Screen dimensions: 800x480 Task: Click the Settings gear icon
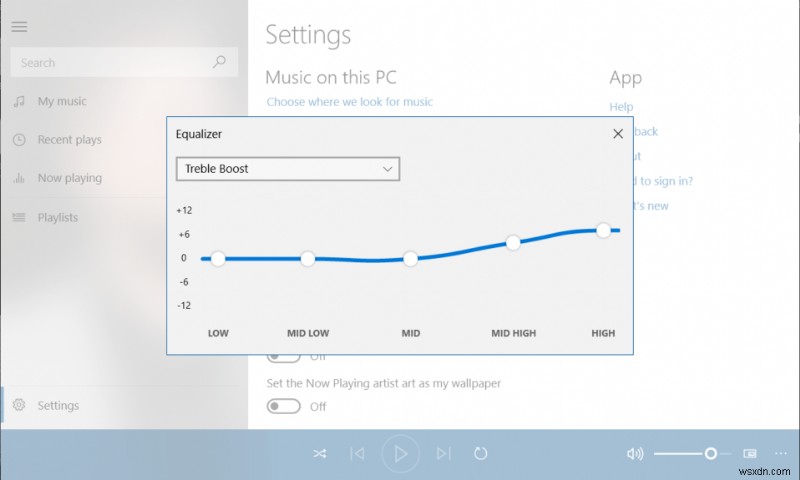(x=19, y=405)
